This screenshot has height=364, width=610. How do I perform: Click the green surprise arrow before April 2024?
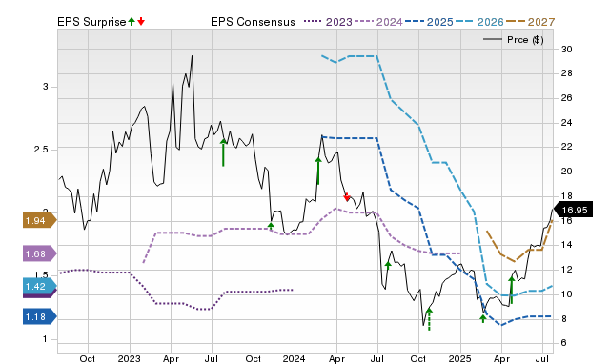click(318, 171)
